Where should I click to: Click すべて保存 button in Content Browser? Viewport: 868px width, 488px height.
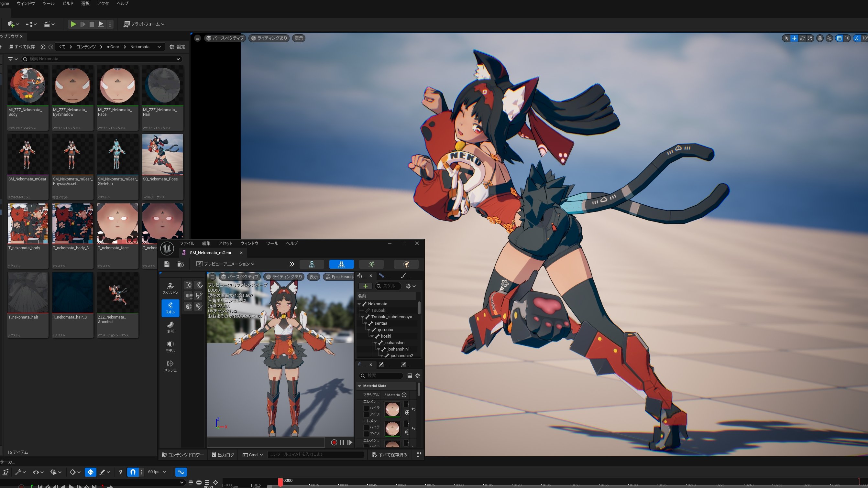22,47
